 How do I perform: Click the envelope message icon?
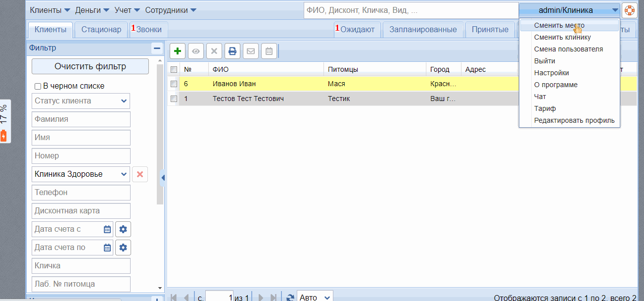coord(251,51)
